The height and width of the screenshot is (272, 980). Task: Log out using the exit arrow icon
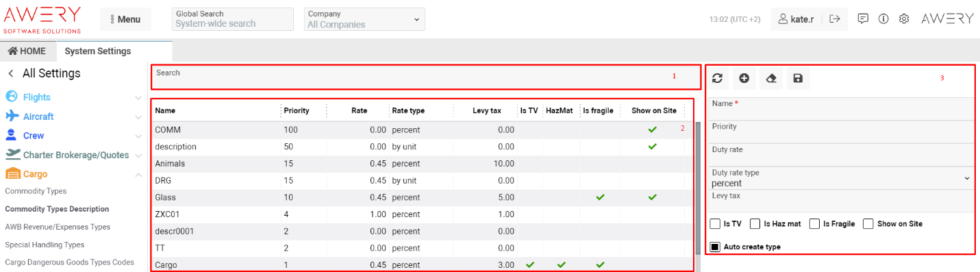coord(834,19)
